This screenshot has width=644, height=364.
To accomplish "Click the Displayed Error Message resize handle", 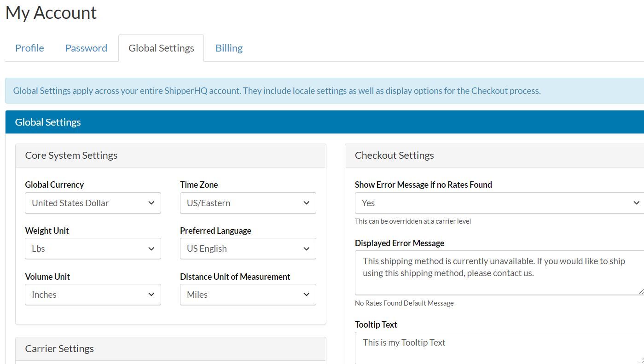I will (641, 291).
